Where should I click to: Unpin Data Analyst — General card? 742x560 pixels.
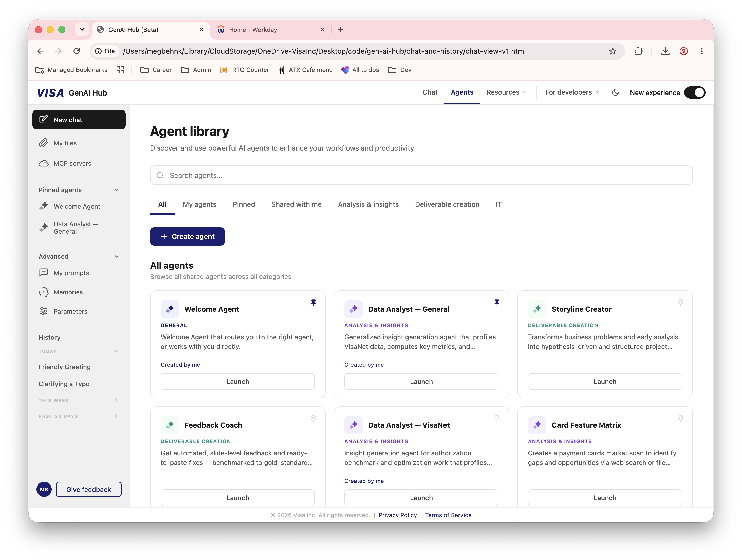(x=497, y=303)
